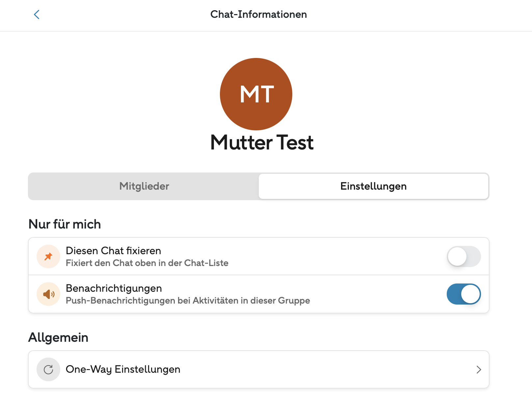Click the orange pin icon
Screen dimensions: 532x403
[x=48, y=256]
